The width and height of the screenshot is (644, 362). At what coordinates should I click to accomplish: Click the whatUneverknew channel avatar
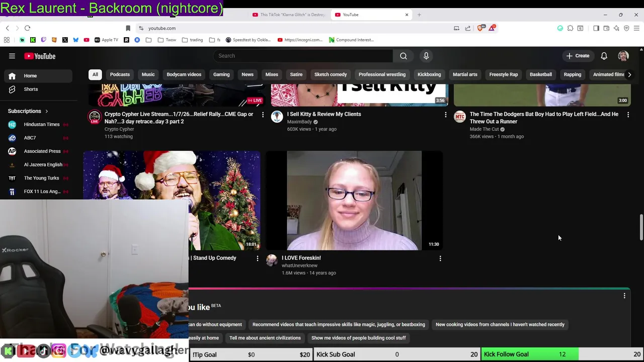click(x=272, y=260)
